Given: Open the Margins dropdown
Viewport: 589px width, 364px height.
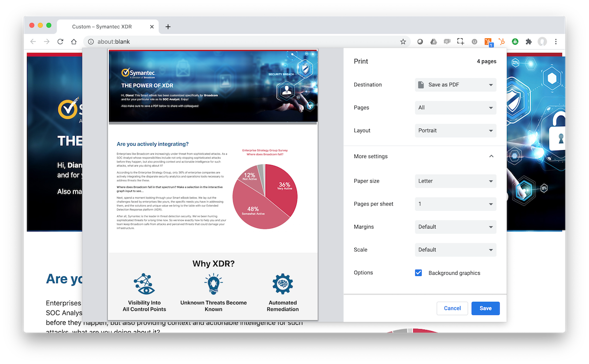Looking at the screenshot, I should tap(455, 227).
